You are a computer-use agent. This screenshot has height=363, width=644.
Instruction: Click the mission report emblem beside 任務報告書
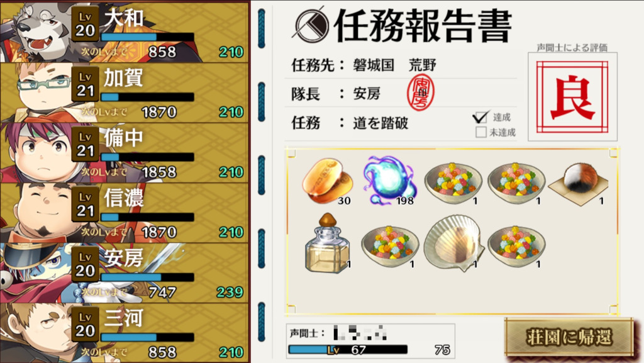pyautogui.click(x=312, y=25)
